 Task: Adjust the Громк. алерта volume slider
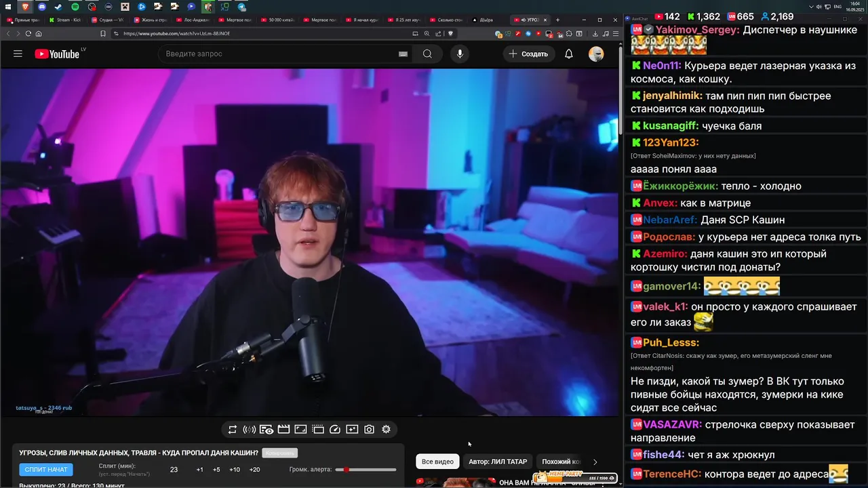(x=366, y=470)
